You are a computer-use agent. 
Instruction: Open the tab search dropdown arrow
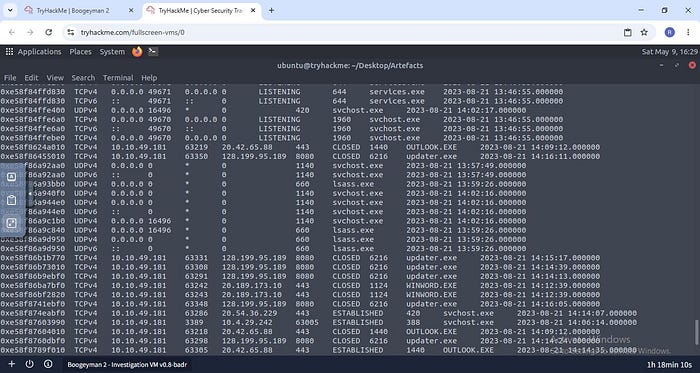coord(10,10)
